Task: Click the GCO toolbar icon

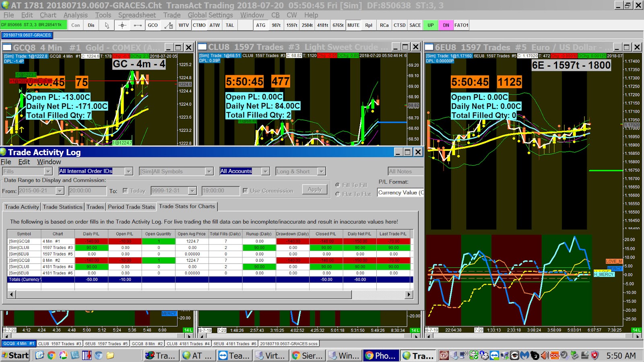Action: point(153,25)
